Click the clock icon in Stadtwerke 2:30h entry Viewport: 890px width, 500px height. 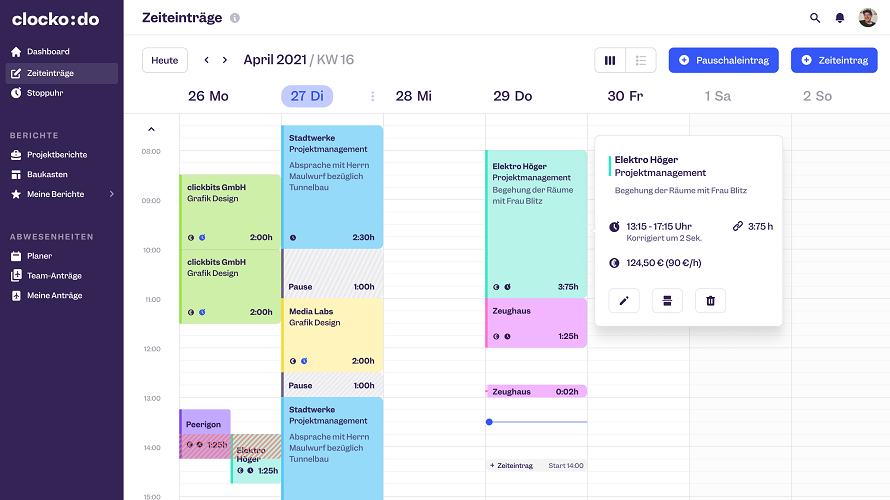pos(293,238)
